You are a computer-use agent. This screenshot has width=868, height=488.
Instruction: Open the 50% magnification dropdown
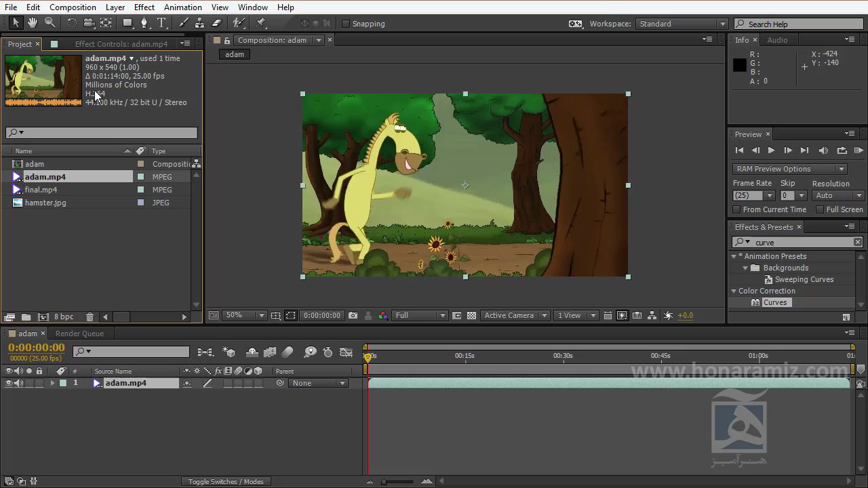point(245,315)
